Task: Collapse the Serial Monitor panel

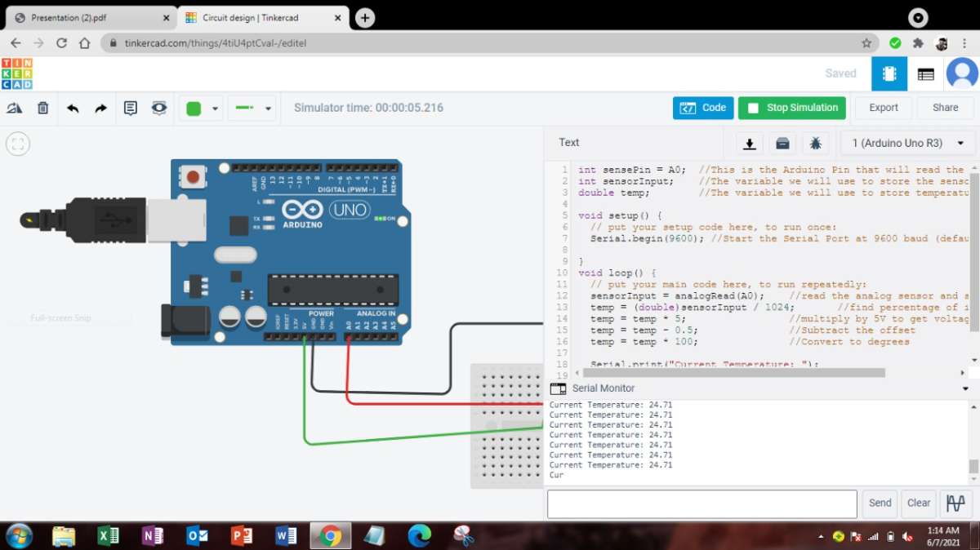Action: pyautogui.click(x=965, y=388)
